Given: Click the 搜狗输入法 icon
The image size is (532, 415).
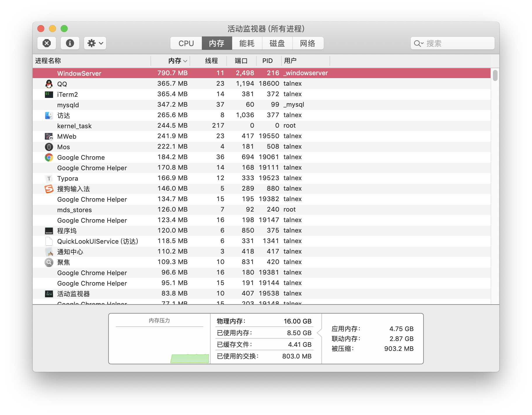Looking at the screenshot, I should click(49, 189).
